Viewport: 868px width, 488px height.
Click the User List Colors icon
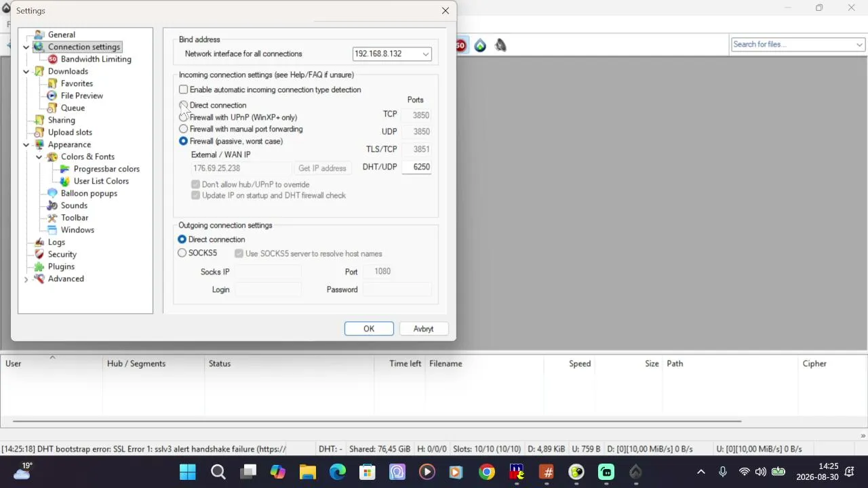(x=65, y=181)
